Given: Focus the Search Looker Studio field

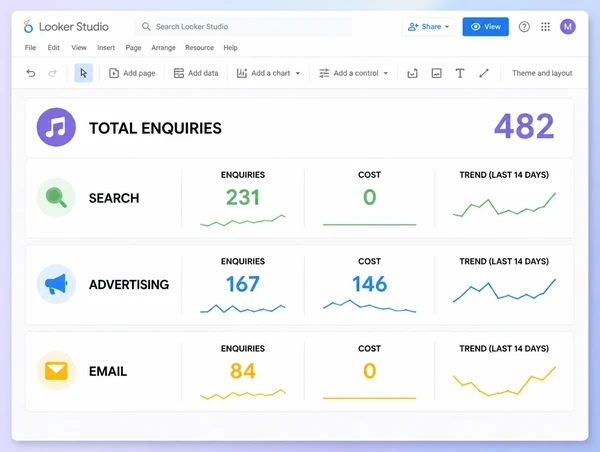Looking at the screenshot, I should [243, 27].
